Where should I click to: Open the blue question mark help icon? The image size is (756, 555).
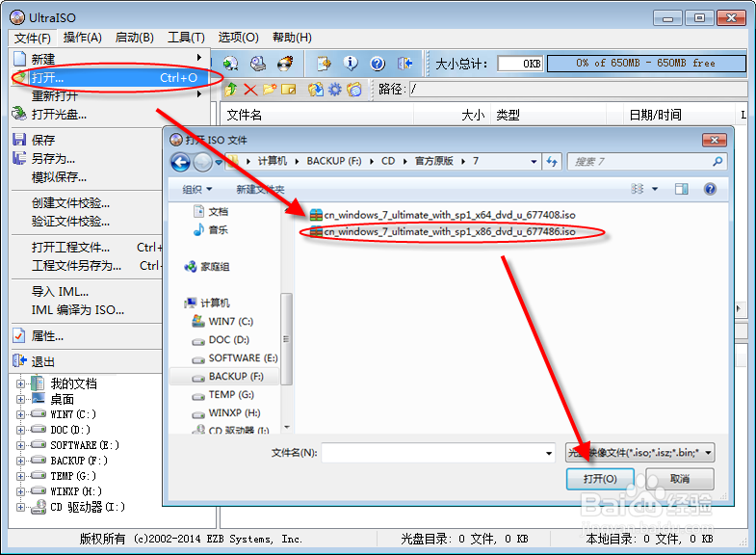pyautogui.click(x=378, y=64)
